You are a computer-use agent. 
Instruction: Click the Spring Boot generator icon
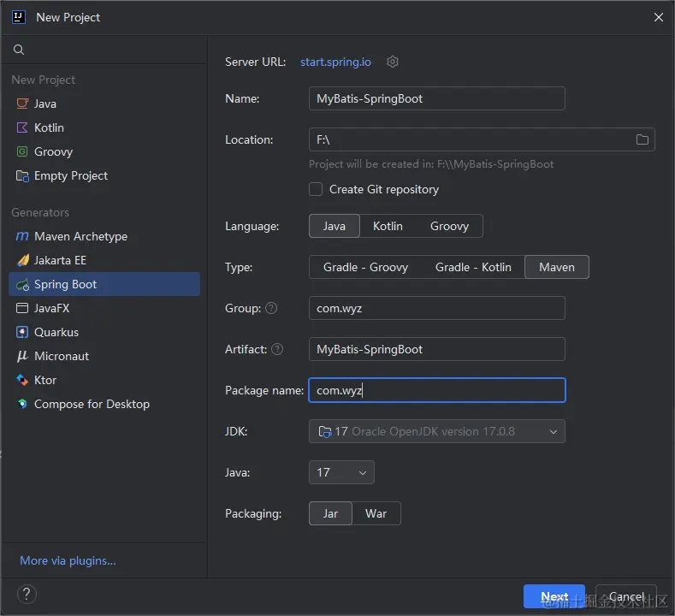coord(22,284)
